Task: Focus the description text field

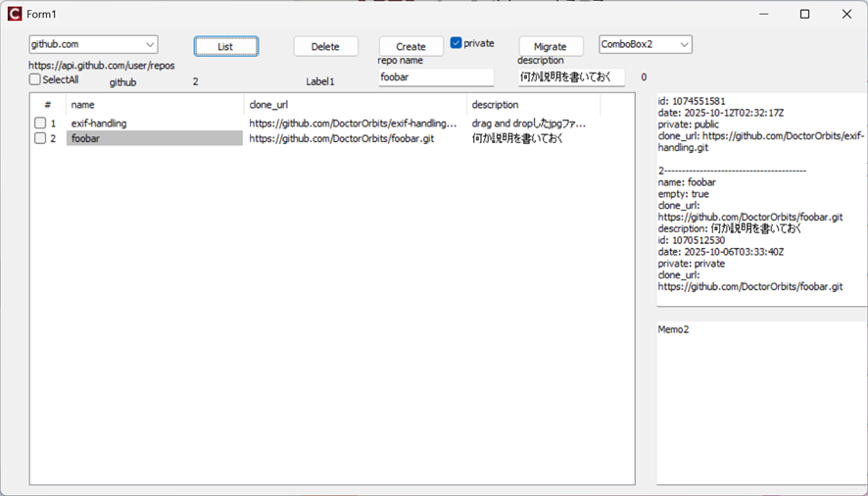Action: (x=571, y=77)
